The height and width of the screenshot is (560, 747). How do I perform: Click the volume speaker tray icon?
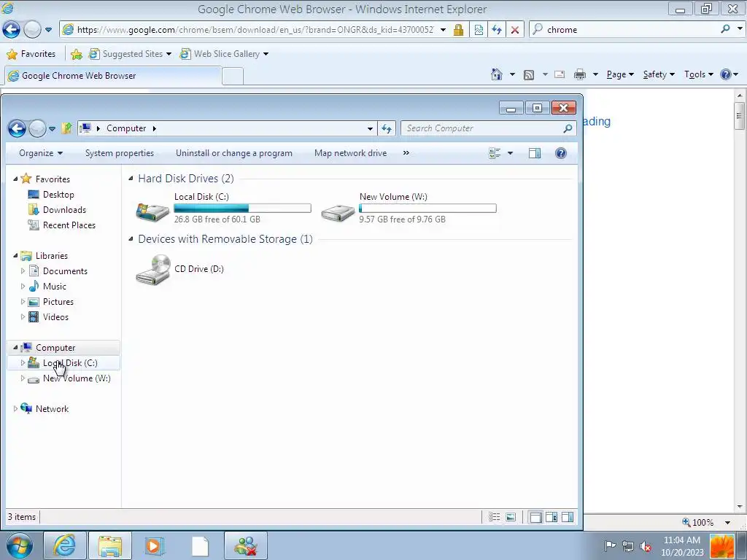(646, 546)
